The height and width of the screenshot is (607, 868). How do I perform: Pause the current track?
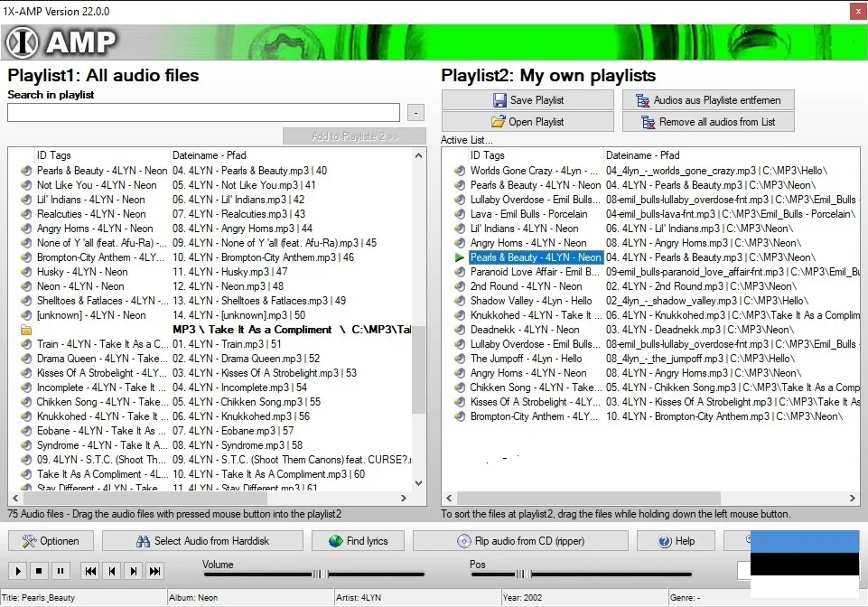click(x=61, y=571)
